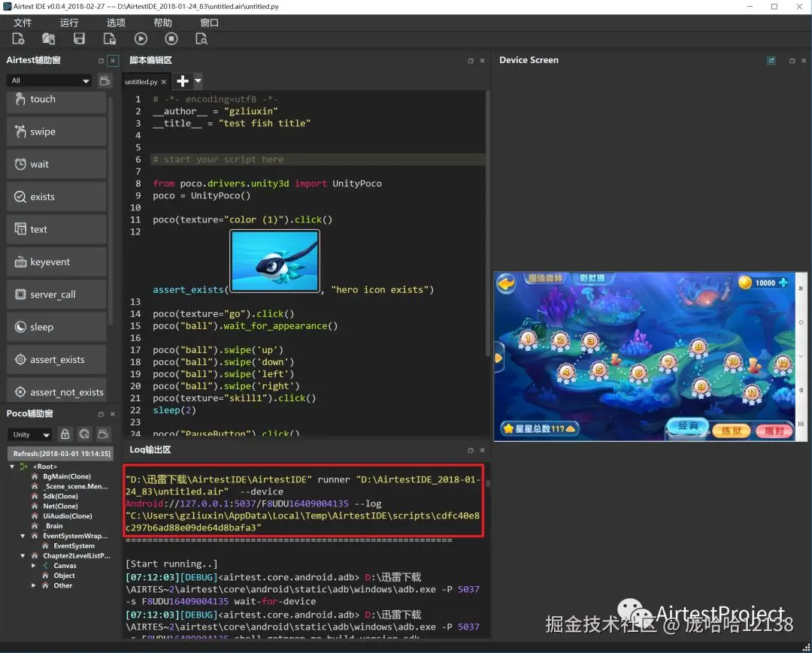
Task: Float the script editor panel
Action: coord(471,61)
